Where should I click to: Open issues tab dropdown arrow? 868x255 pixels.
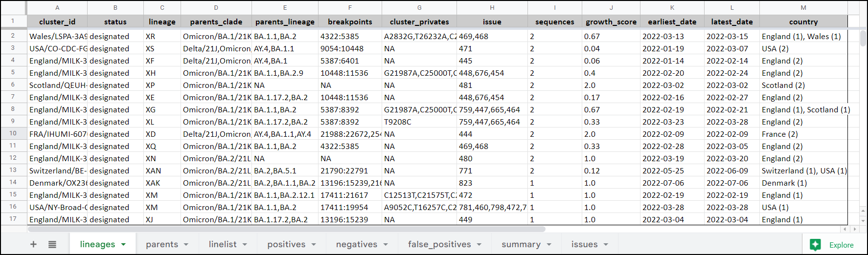(606, 245)
